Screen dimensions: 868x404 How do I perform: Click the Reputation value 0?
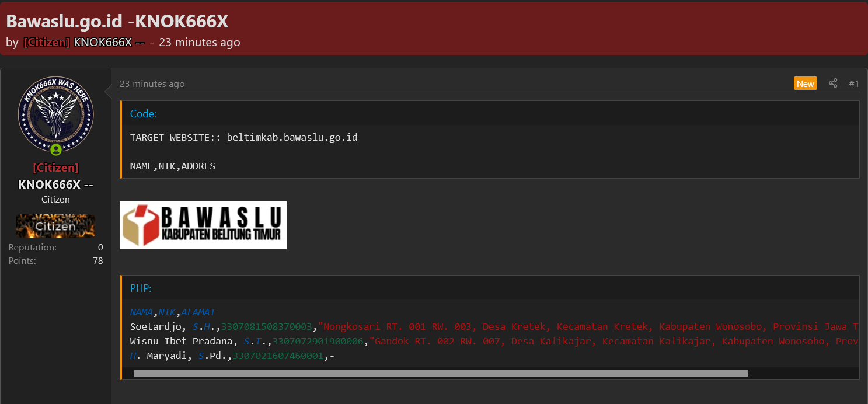(x=100, y=248)
